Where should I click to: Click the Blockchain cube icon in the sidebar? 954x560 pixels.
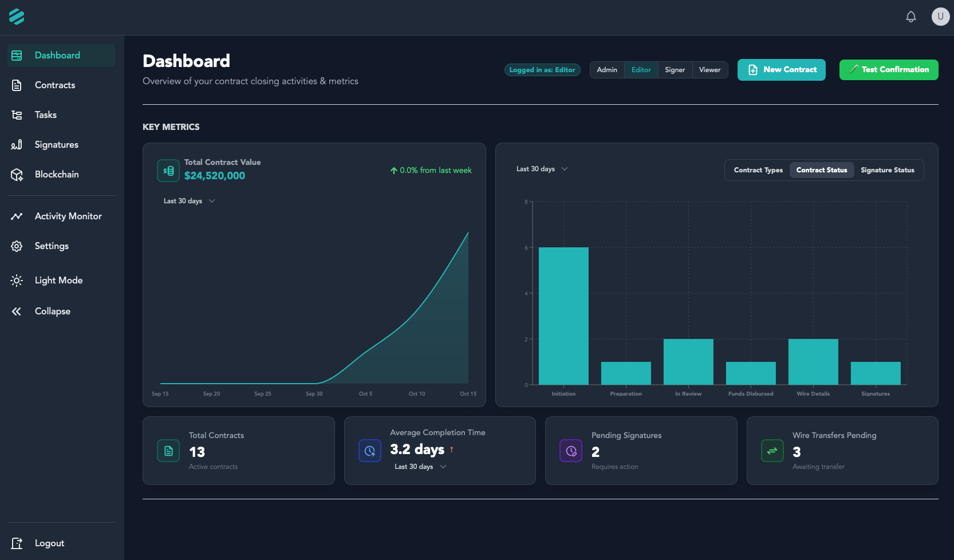point(16,174)
